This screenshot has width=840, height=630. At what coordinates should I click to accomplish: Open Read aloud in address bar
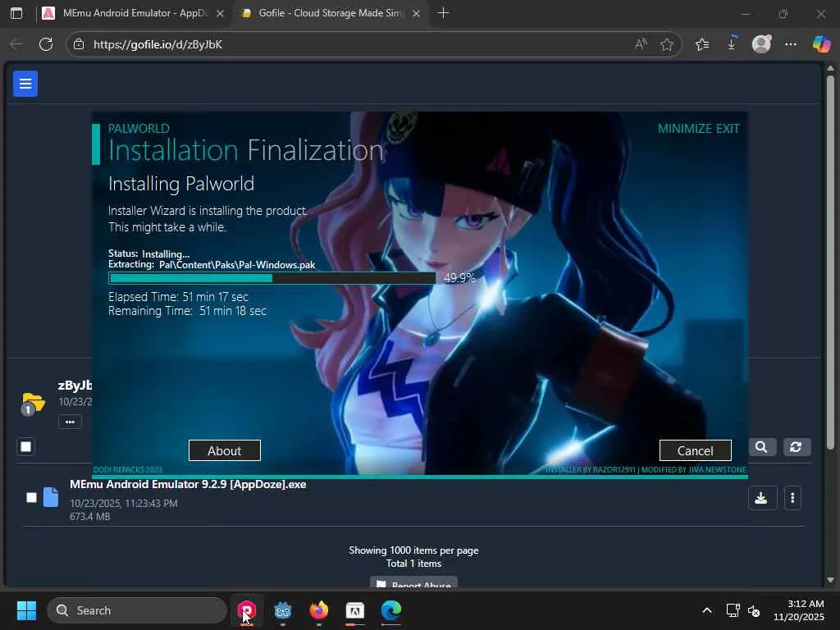tap(640, 44)
